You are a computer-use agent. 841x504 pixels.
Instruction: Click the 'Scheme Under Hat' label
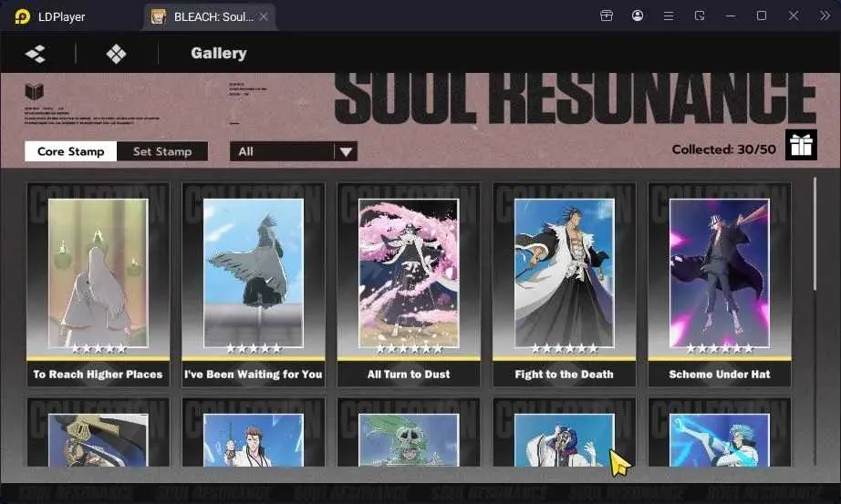(x=720, y=375)
